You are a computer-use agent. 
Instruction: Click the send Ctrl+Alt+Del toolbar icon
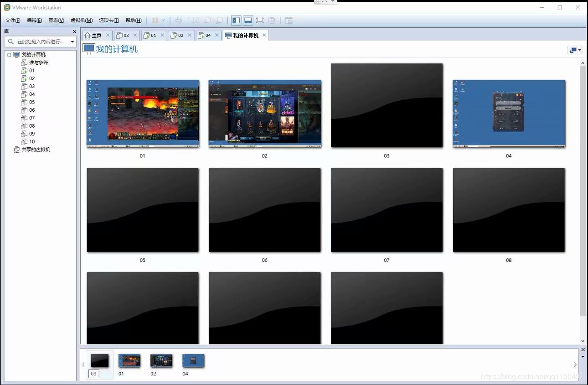point(179,21)
